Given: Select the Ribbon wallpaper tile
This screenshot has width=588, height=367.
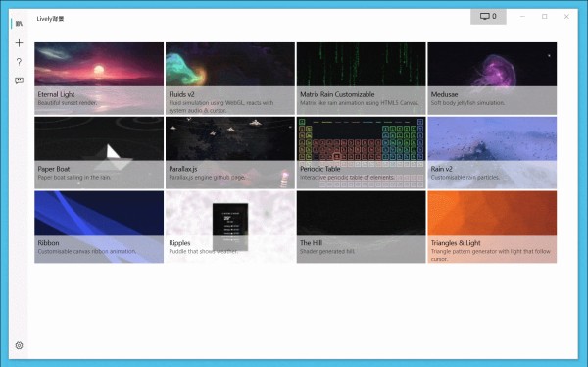Looking at the screenshot, I should coord(99,227).
